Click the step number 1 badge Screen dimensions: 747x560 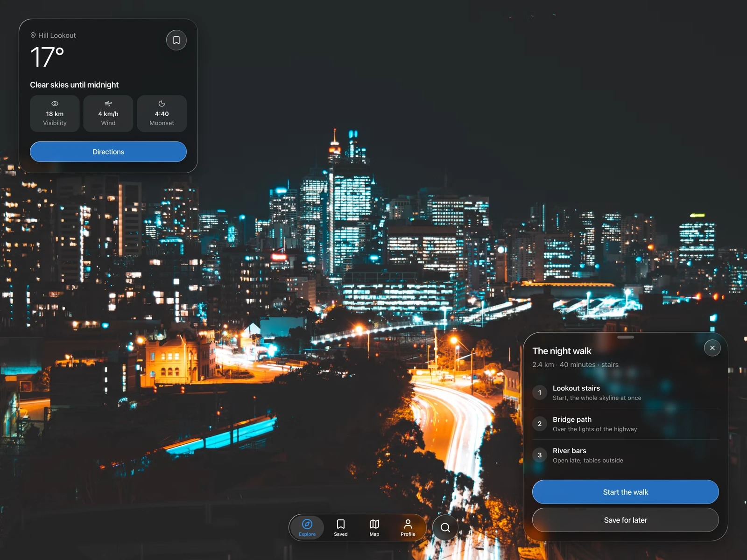[x=540, y=392]
